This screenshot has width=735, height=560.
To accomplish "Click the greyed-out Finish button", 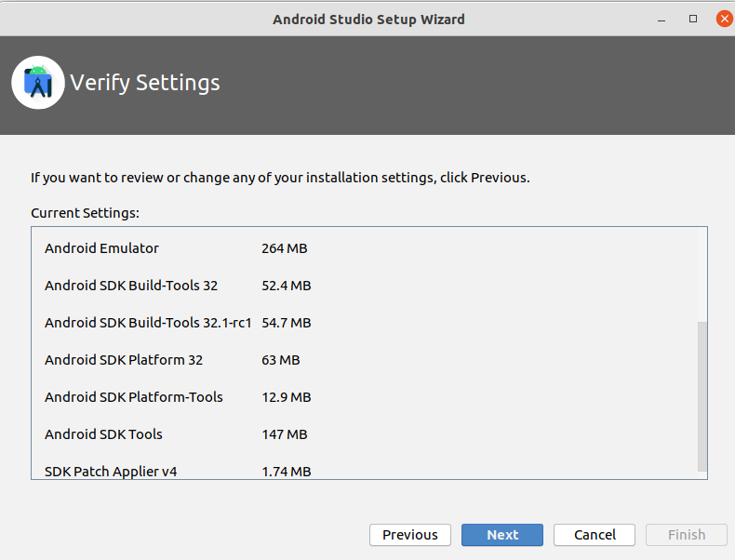I will 687,535.
